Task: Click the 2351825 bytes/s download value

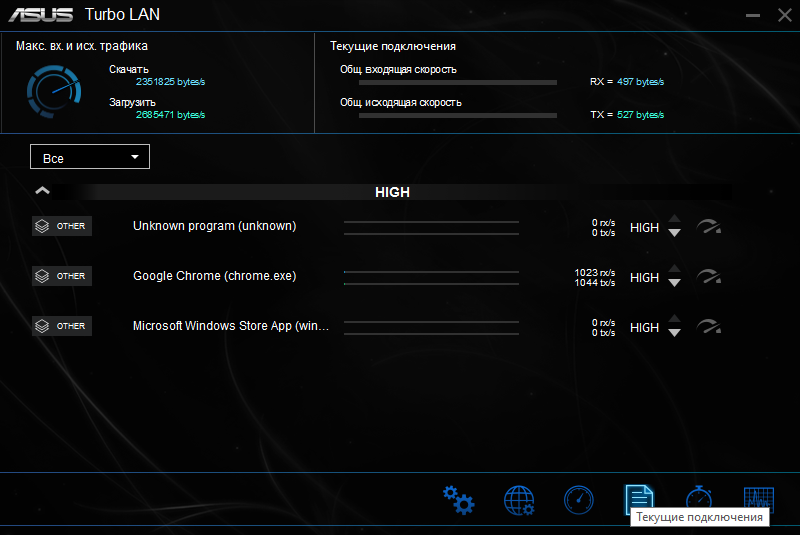Action: pyautogui.click(x=170, y=82)
